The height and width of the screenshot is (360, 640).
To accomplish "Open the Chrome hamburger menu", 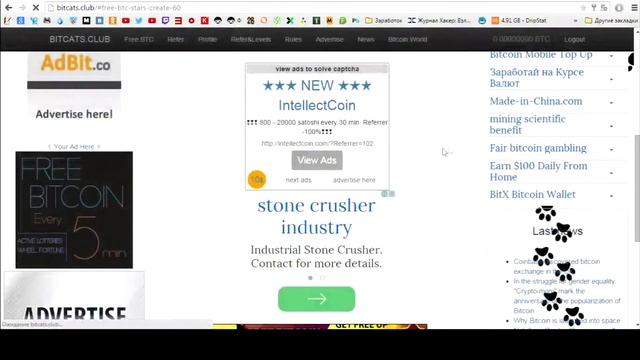I will click(x=634, y=8).
